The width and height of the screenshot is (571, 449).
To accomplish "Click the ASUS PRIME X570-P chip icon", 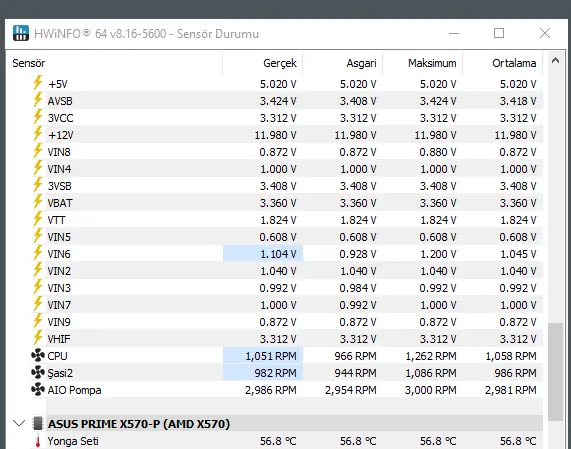I will [38, 424].
